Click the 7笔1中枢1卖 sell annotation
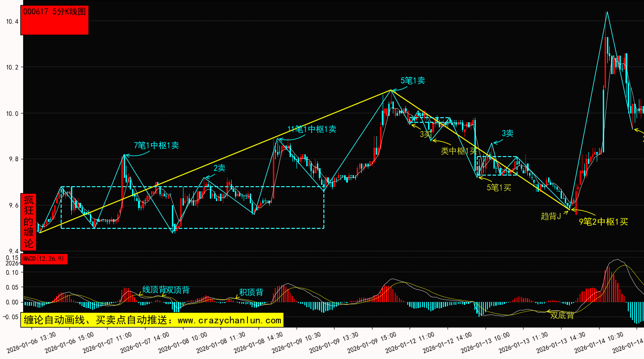 click(x=157, y=145)
